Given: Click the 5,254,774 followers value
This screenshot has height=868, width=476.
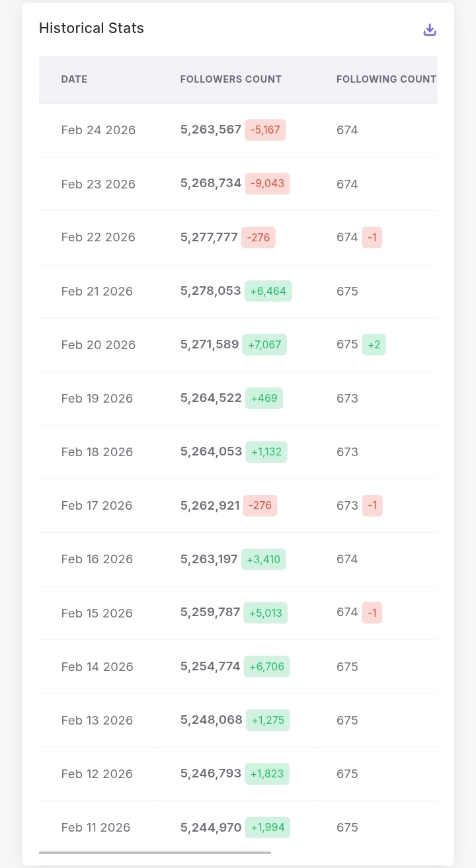Looking at the screenshot, I should pyautogui.click(x=210, y=666).
